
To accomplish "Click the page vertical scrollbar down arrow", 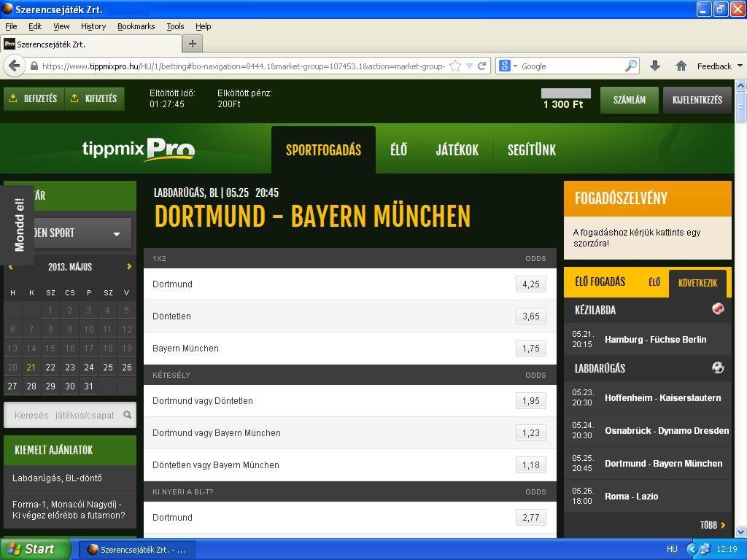I will (741, 532).
